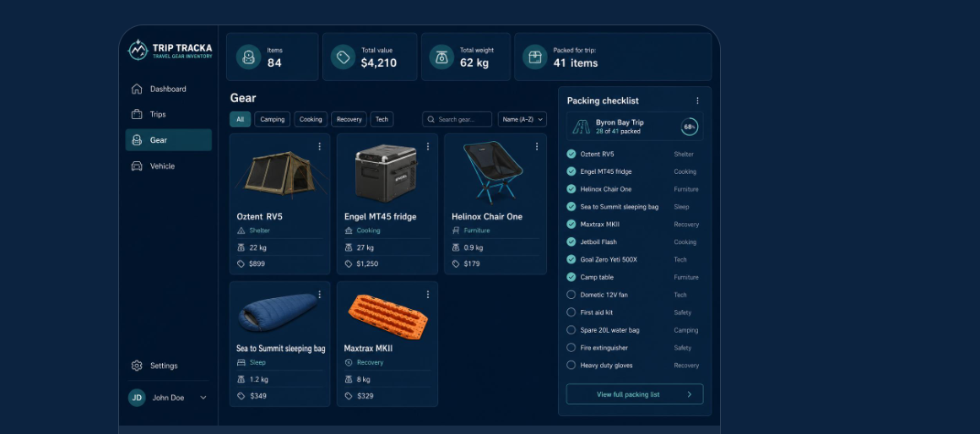Click the JD avatar circle

click(x=137, y=398)
